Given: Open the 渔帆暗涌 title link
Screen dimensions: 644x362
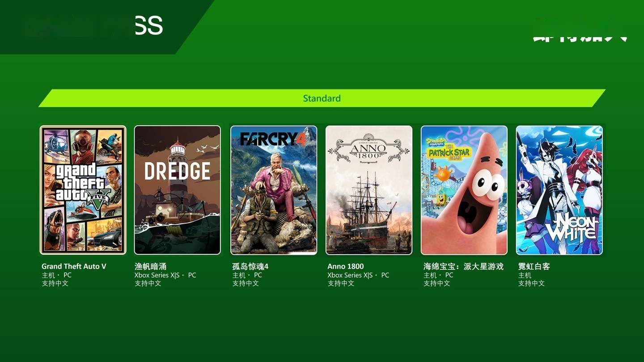Looking at the screenshot, I should [x=151, y=266].
